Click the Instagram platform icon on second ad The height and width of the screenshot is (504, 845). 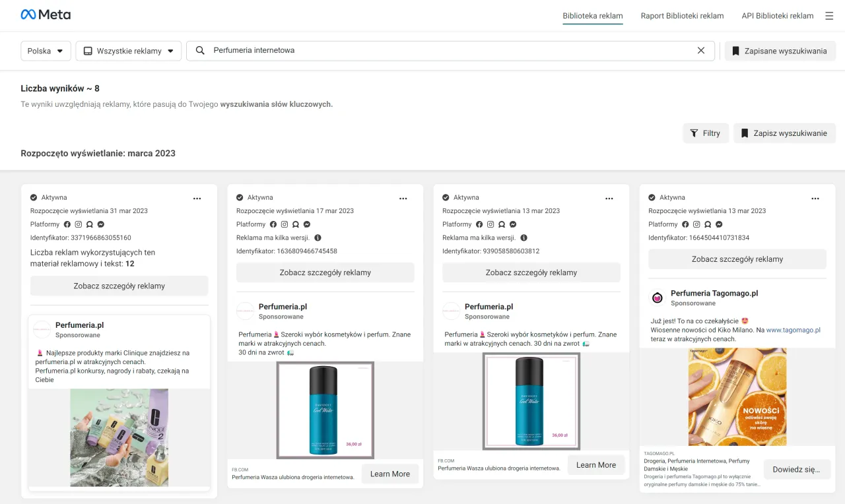(x=285, y=224)
